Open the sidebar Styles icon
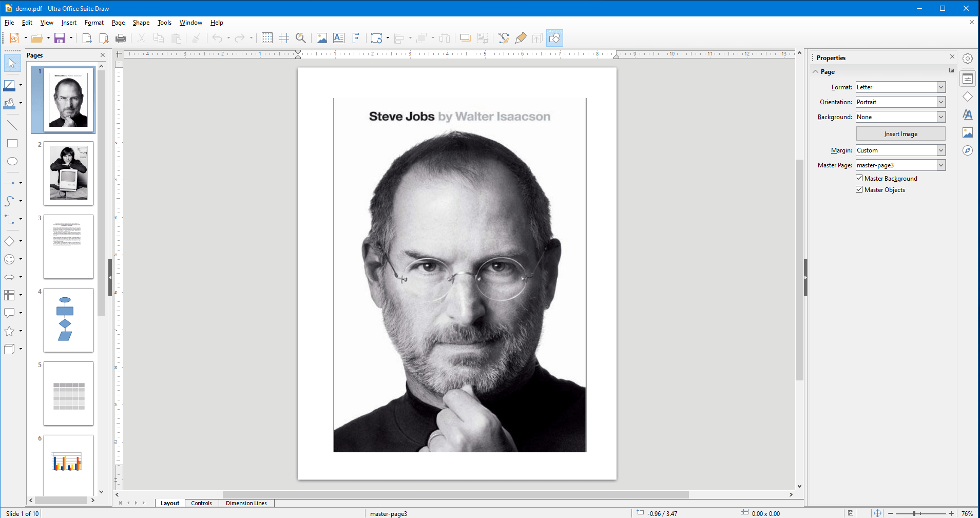 [x=968, y=114]
